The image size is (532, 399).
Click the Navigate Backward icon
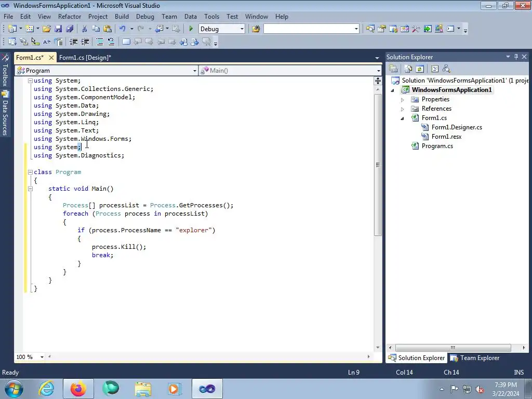click(159, 29)
